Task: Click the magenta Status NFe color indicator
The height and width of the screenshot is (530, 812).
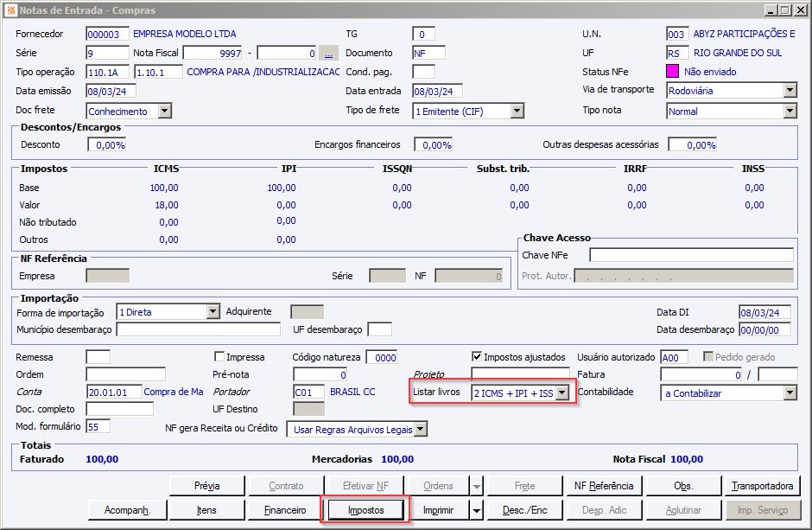Action: click(672, 71)
